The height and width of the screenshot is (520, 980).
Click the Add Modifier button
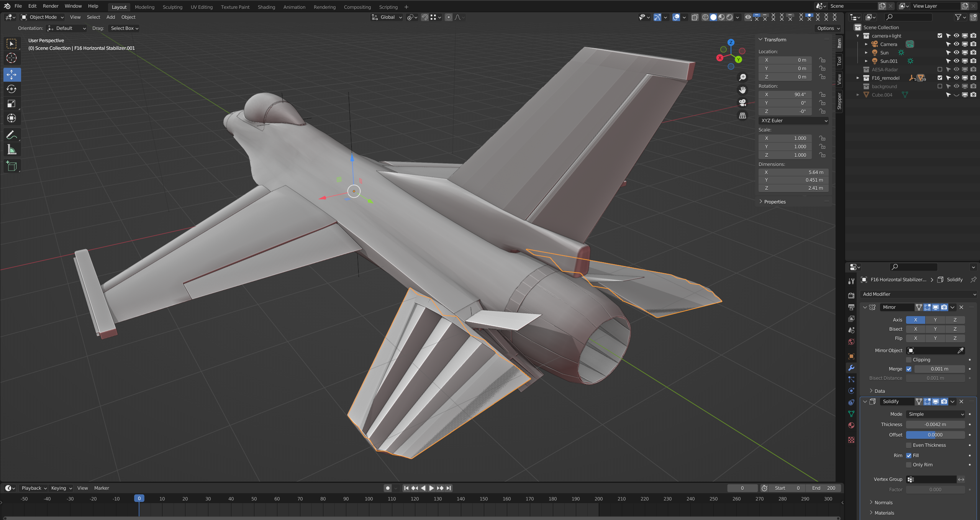point(918,294)
